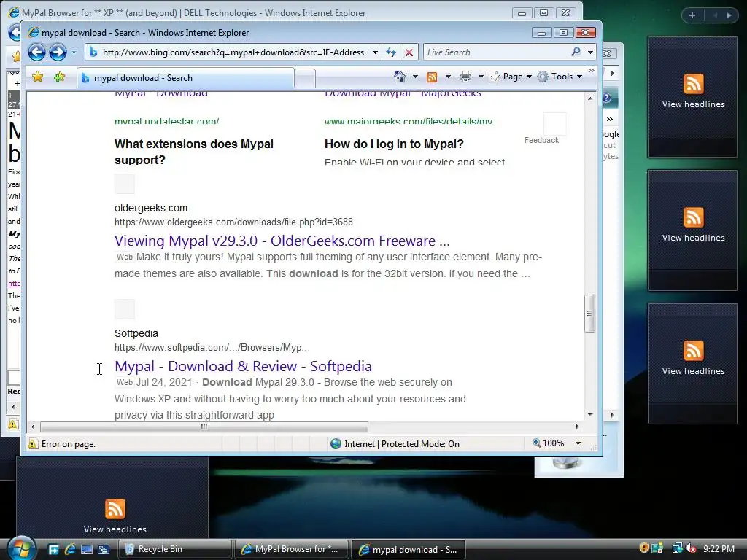Click the horizontal scrollbar thumb
747x560 pixels.
(204, 427)
